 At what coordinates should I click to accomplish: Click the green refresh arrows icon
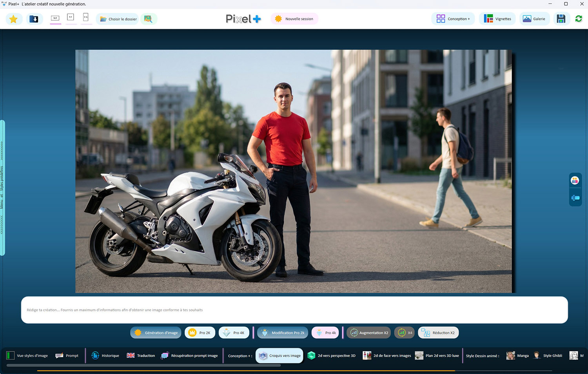point(579,19)
